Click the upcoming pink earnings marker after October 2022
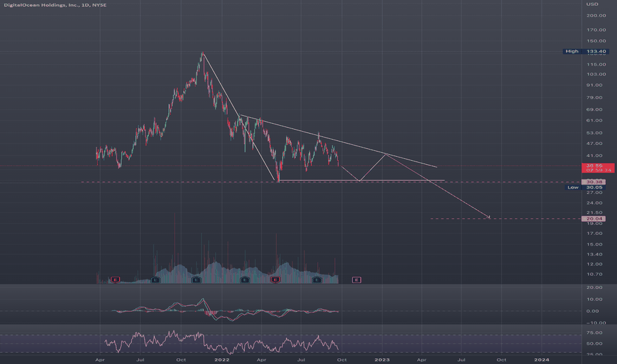 (357, 280)
